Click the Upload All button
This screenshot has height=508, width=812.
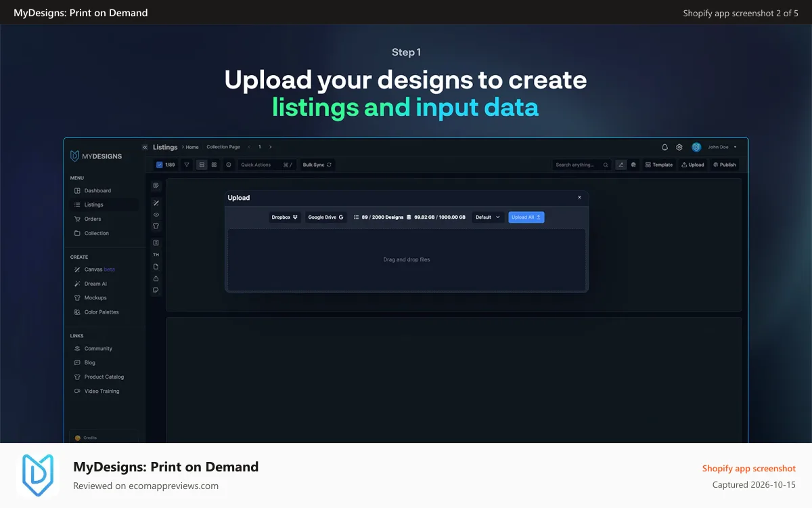pyautogui.click(x=526, y=217)
